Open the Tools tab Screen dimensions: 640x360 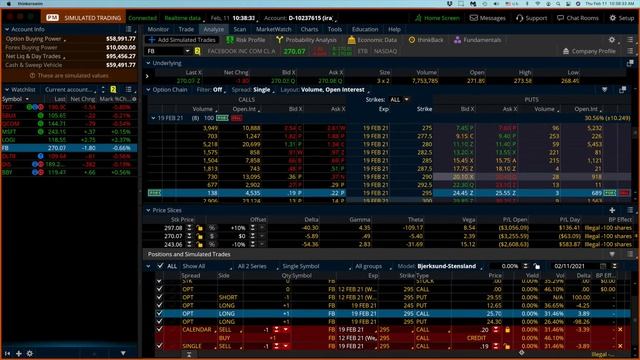pos(334,29)
